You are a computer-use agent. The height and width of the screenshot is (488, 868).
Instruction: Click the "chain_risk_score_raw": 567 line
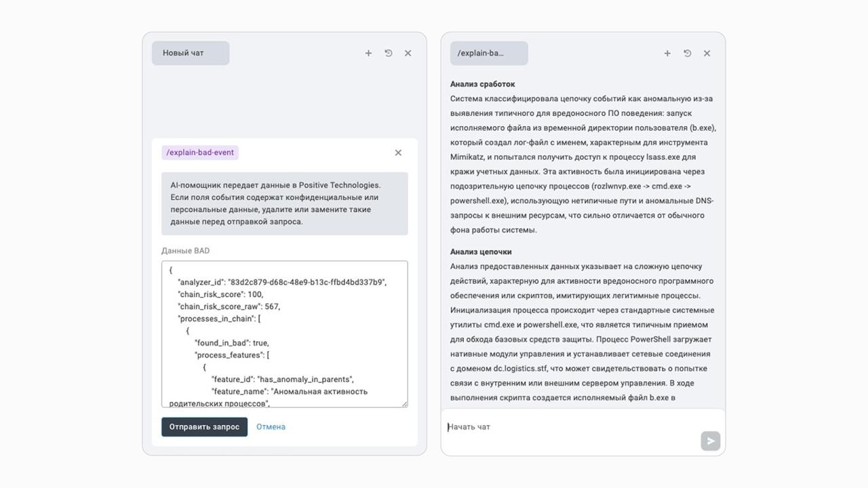(x=229, y=306)
